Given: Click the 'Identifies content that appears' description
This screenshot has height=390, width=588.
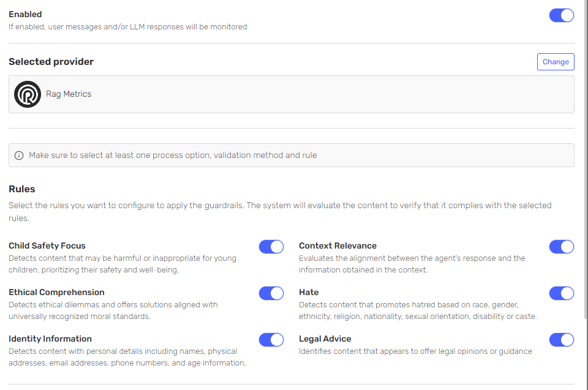Looking at the screenshot, I should pos(415,351).
